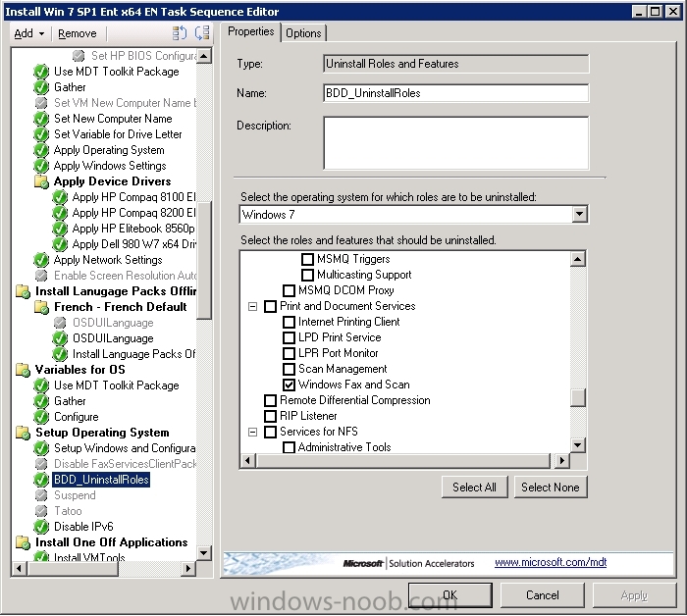The image size is (687, 616).
Task: Click the roles list vertical scrollbar thumb
Action: 579,397
